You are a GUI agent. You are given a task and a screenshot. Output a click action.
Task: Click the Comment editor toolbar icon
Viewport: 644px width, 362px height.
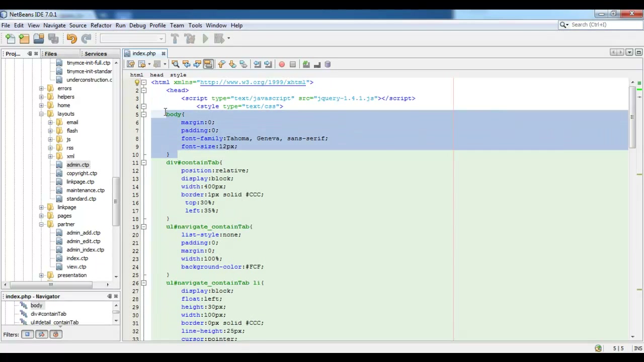(x=306, y=64)
